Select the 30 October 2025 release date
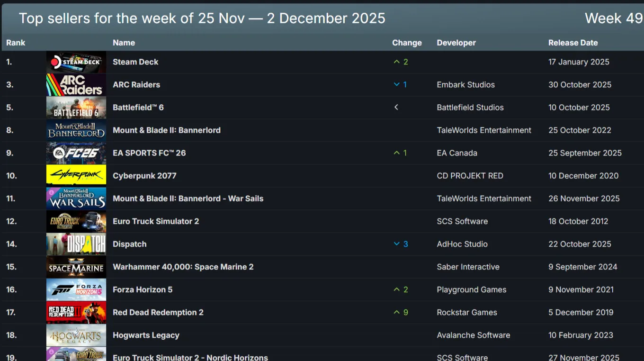The image size is (644, 361). click(580, 85)
